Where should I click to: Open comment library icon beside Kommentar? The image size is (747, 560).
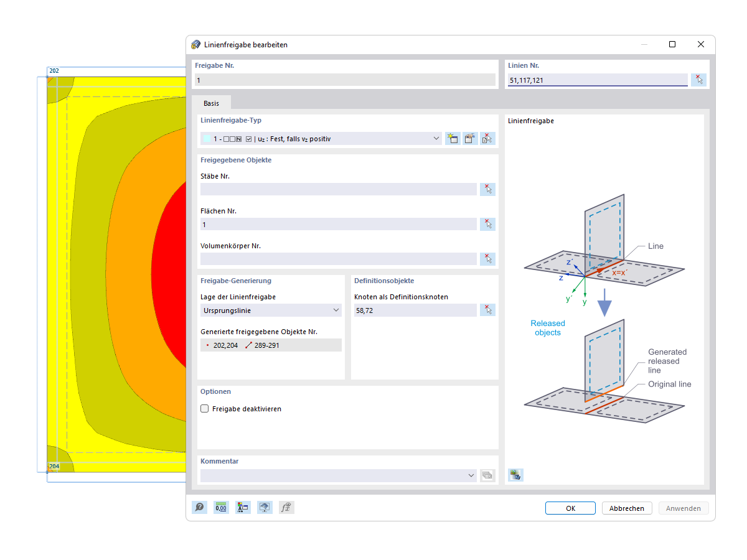pos(487,475)
